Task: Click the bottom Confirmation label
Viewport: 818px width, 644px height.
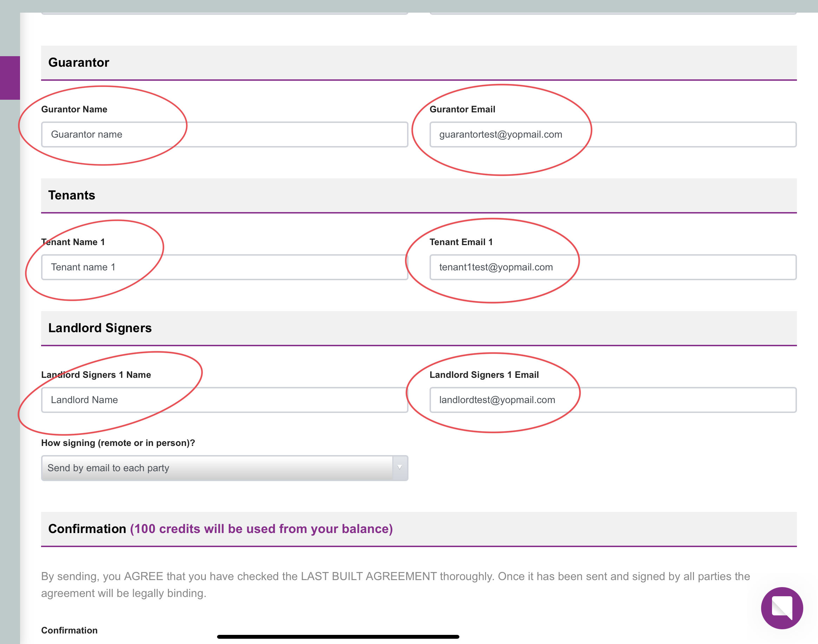Action: pos(70,630)
